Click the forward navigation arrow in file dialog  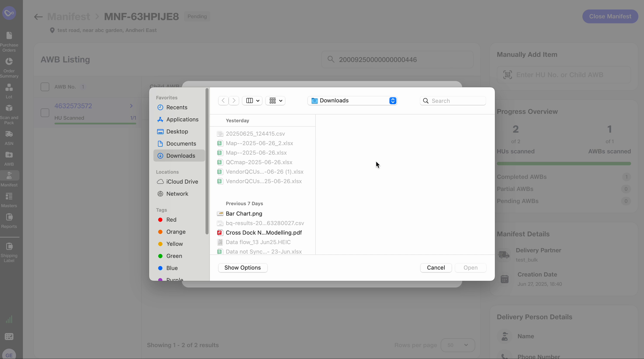[x=234, y=100]
